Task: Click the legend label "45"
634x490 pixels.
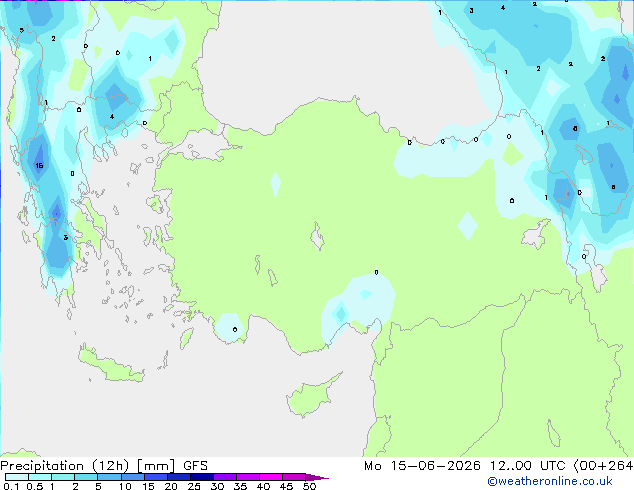Action: point(286,486)
